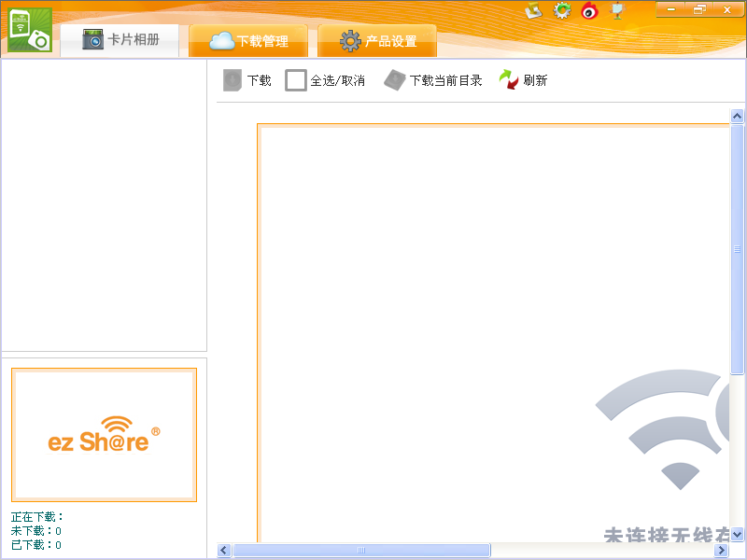The height and width of the screenshot is (560, 747).
Task: Click the horizontal scrollbar right arrow
Action: pos(722,551)
